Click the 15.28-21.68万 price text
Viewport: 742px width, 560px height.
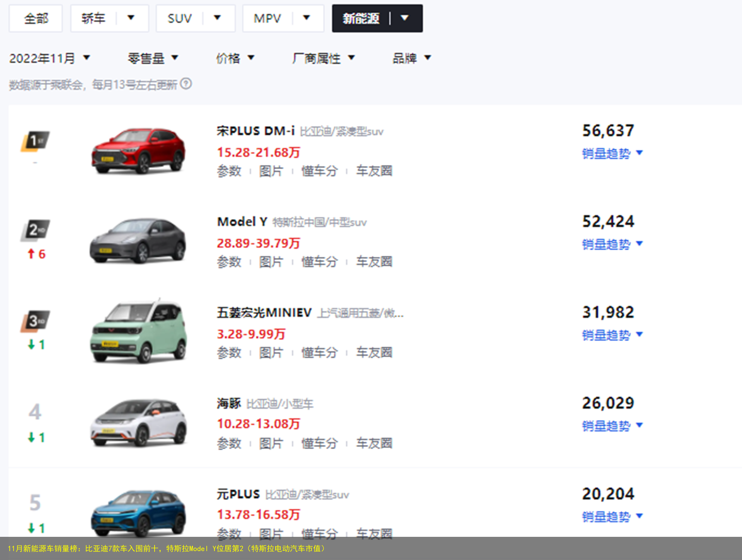tap(259, 152)
